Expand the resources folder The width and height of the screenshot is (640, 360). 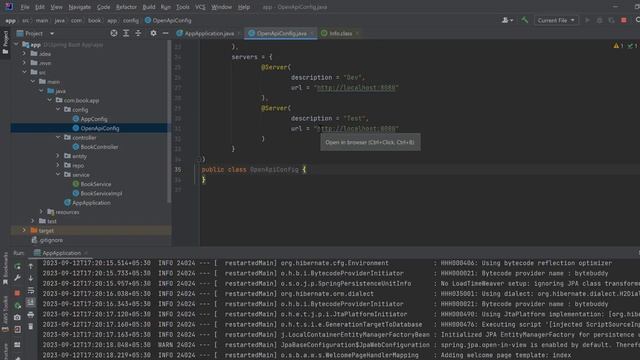[x=41, y=212]
